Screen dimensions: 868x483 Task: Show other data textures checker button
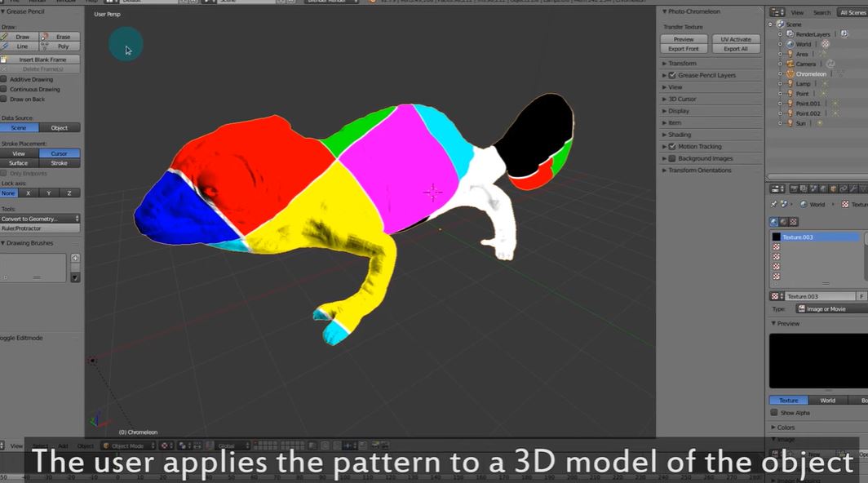[x=793, y=222]
